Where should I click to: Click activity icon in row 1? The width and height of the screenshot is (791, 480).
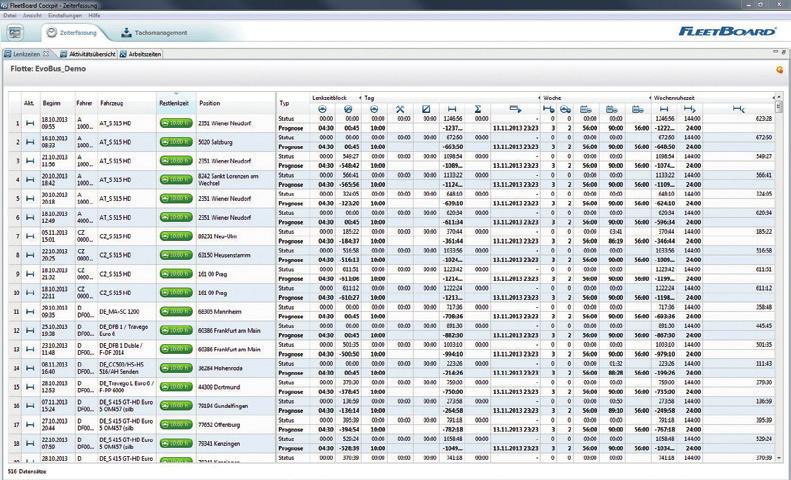pos(30,123)
